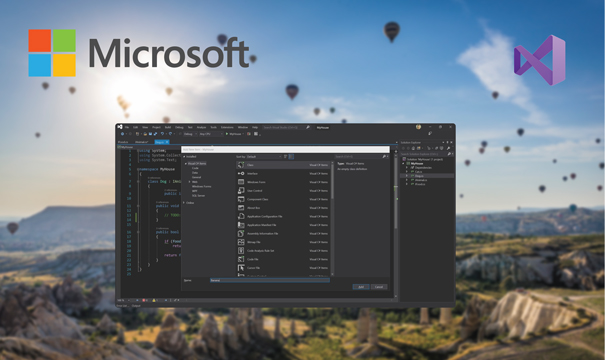The height and width of the screenshot is (360, 605).
Task: Select the Interface template icon
Action: pos(241,174)
